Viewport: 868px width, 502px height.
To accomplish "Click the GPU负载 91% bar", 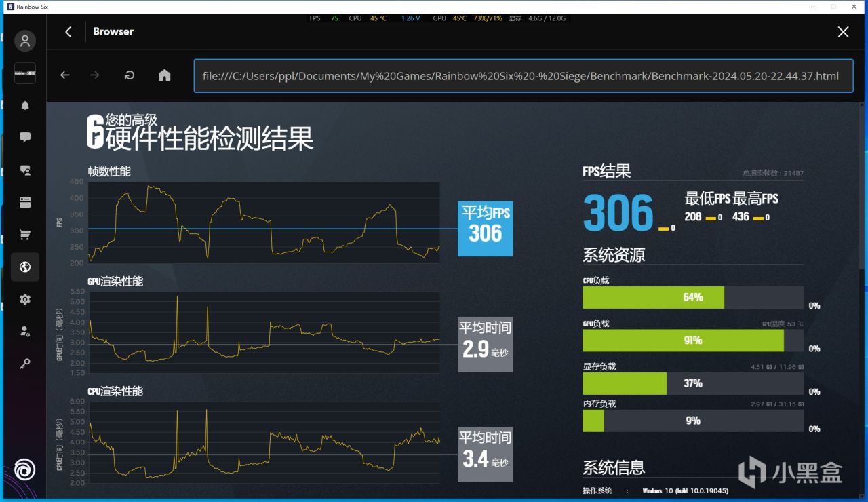I will point(693,341).
